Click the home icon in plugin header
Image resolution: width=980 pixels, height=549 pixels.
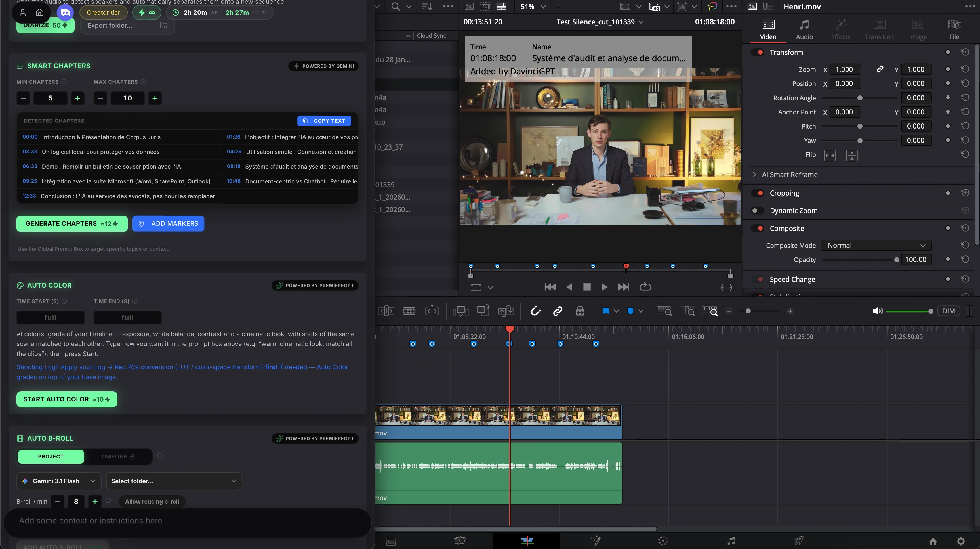coord(39,12)
